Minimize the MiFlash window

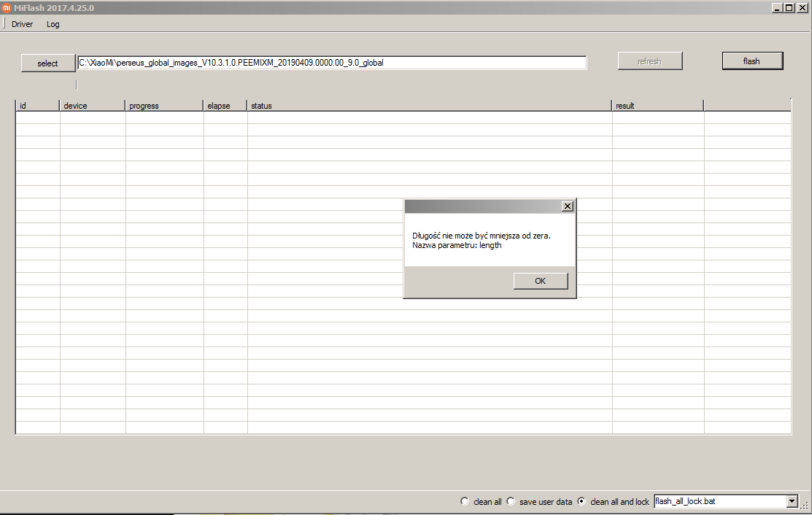[776, 7]
